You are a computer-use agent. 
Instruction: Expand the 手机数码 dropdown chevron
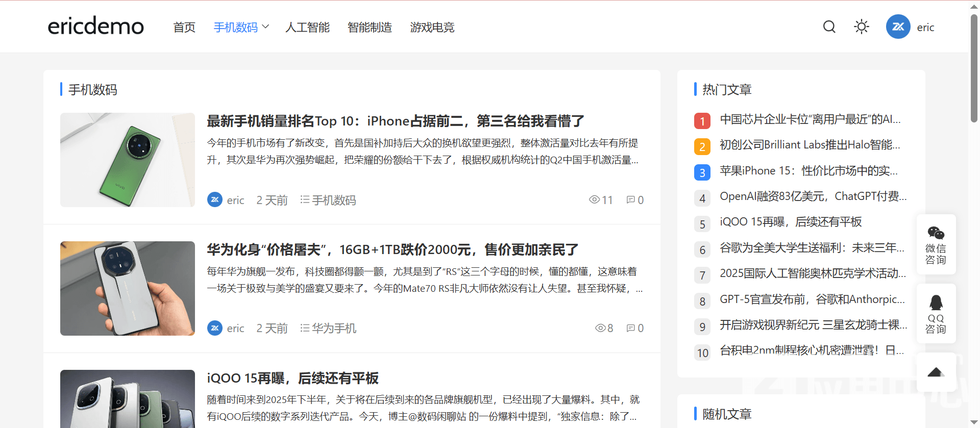pyautogui.click(x=265, y=27)
